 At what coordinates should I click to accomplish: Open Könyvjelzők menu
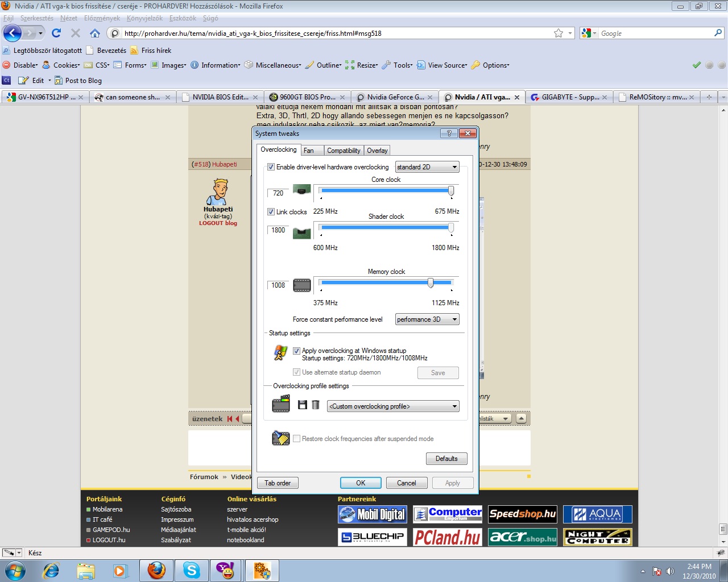coord(144,18)
